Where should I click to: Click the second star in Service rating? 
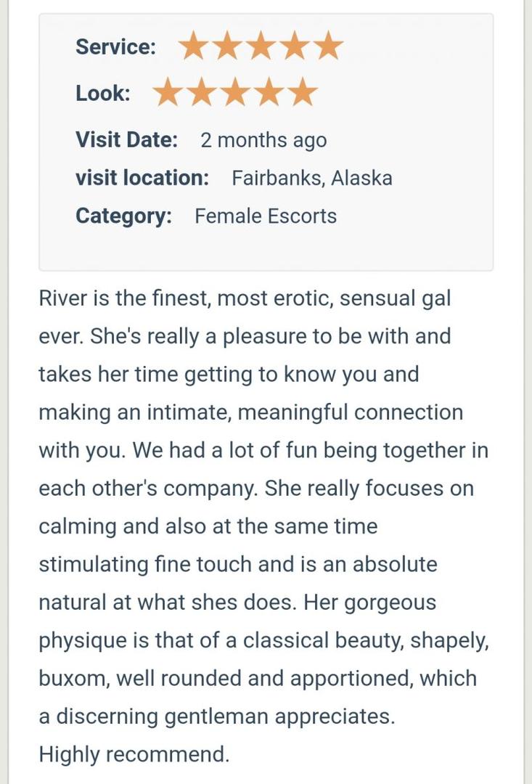(227, 46)
